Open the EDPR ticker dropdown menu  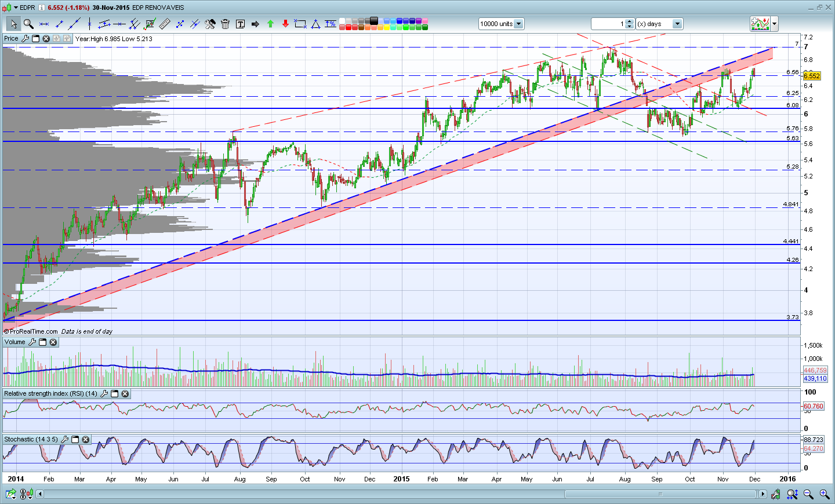[x=16, y=8]
